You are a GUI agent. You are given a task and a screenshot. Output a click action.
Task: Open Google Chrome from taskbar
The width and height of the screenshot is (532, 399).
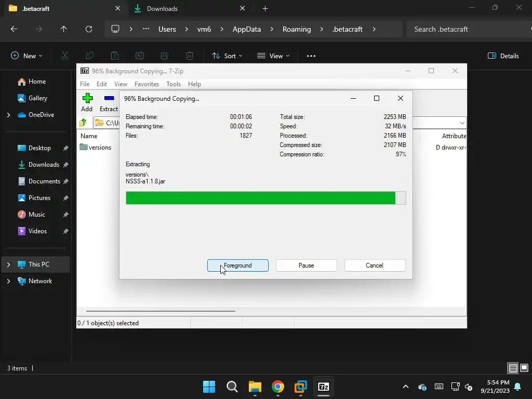click(x=278, y=387)
